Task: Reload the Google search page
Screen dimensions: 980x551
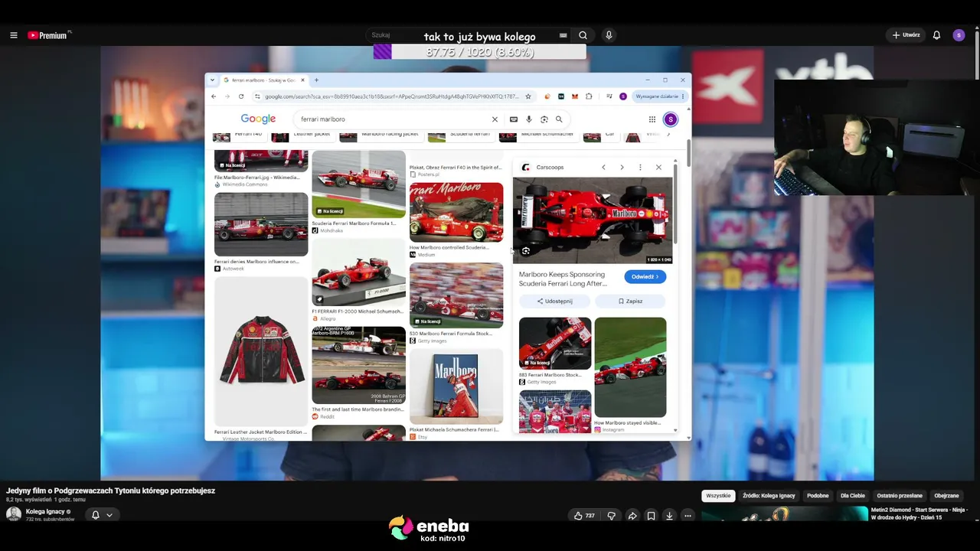Action: tap(241, 96)
